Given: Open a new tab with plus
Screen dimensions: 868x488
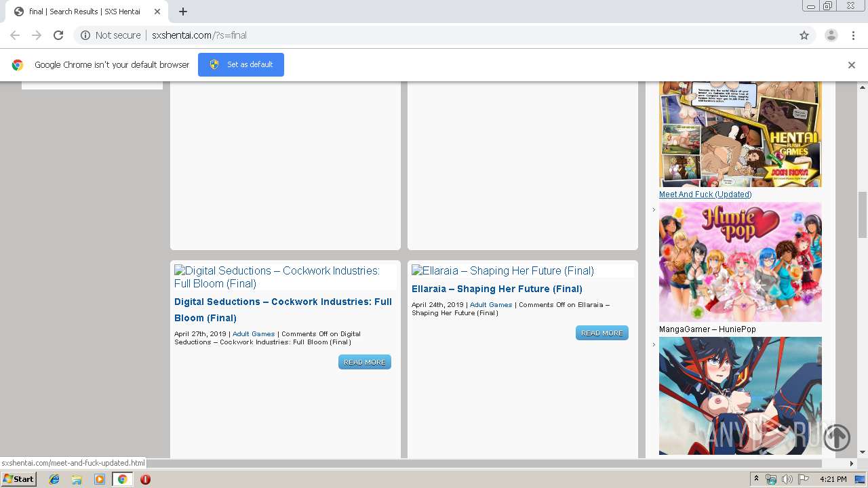Looking at the screenshot, I should [x=183, y=12].
